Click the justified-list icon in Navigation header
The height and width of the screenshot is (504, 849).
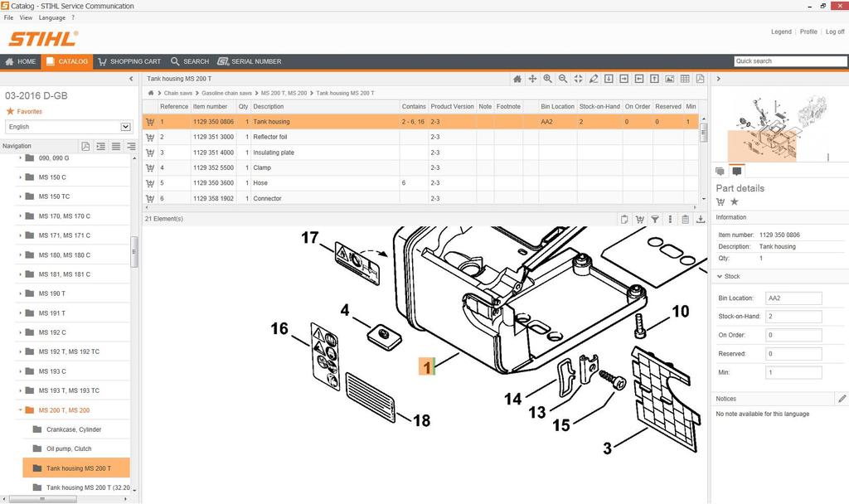[116, 146]
